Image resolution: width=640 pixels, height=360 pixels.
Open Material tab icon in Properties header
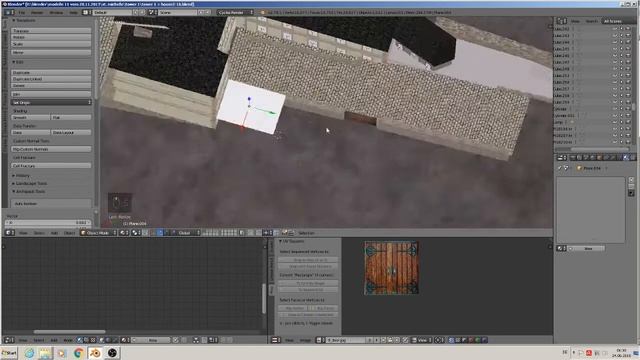click(x=626, y=158)
